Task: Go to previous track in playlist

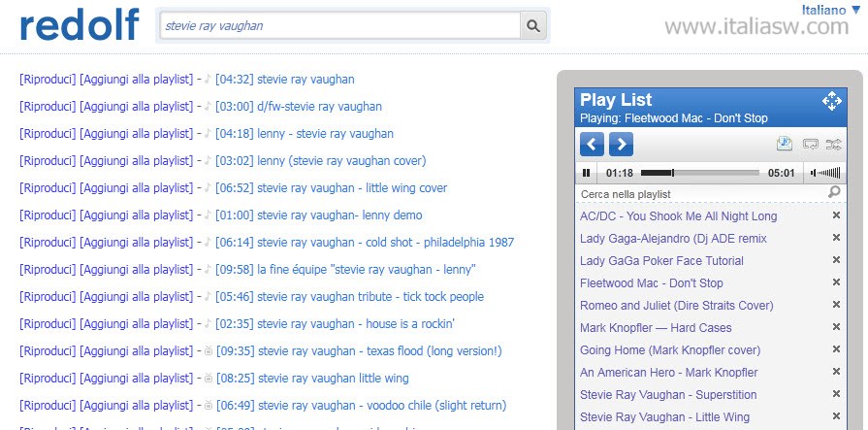Action: (x=592, y=145)
